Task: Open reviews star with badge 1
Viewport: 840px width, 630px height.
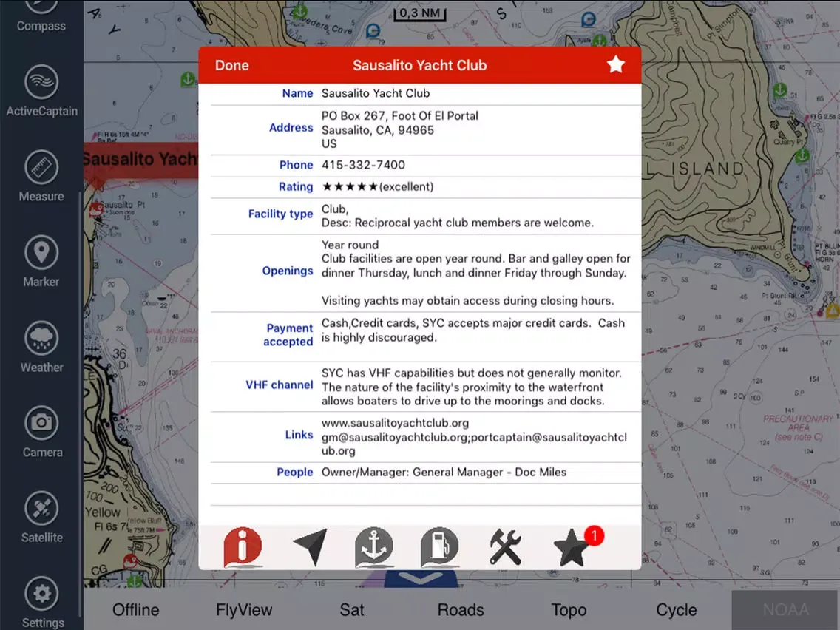Action: (577, 546)
